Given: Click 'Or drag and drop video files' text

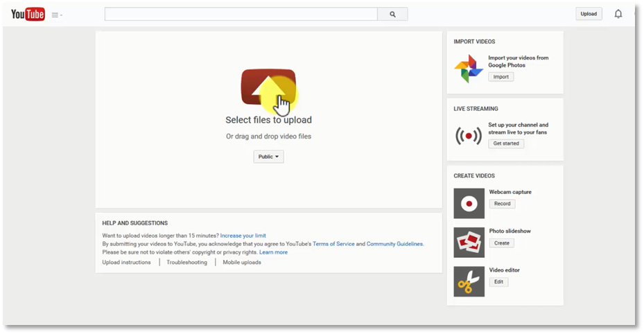Looking at the screenshot, I should (x=268, y=137).
